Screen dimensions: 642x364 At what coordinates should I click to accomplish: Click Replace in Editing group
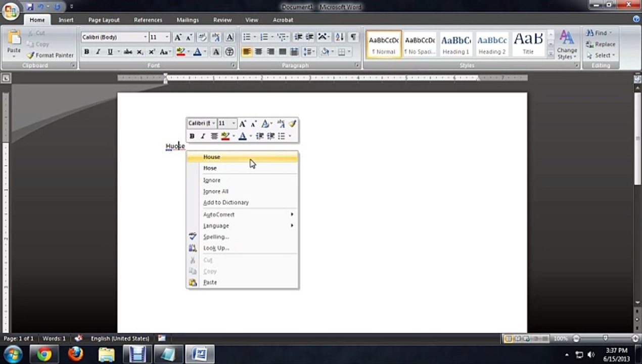pos(601,44)
